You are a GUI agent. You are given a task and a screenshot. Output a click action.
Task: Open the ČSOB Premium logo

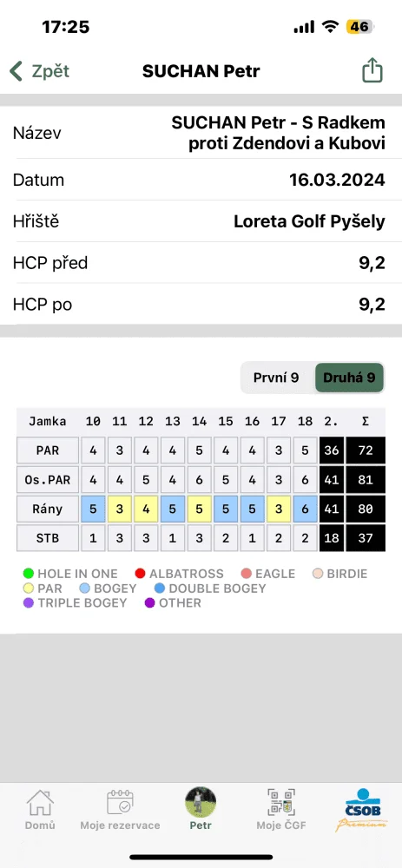pyautogui.click(x=361, y=810)
